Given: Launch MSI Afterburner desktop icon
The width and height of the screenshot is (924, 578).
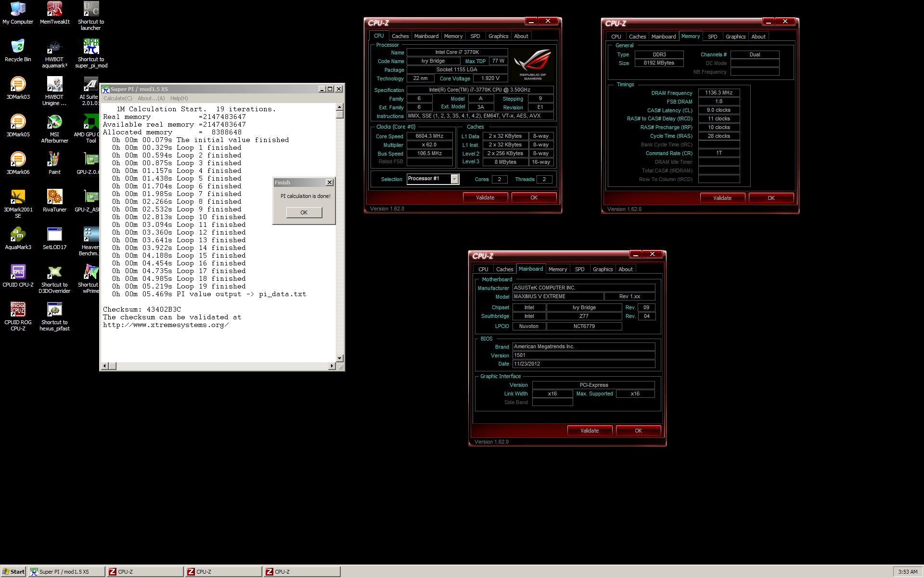Looking at the screenshot, I should (x=54, y=129).
